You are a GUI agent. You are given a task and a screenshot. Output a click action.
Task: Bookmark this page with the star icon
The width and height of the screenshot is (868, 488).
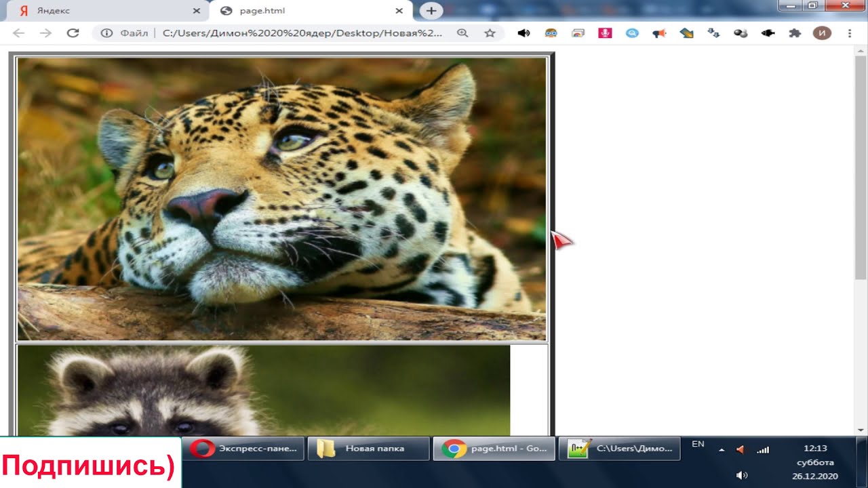(x=490, y=33)
